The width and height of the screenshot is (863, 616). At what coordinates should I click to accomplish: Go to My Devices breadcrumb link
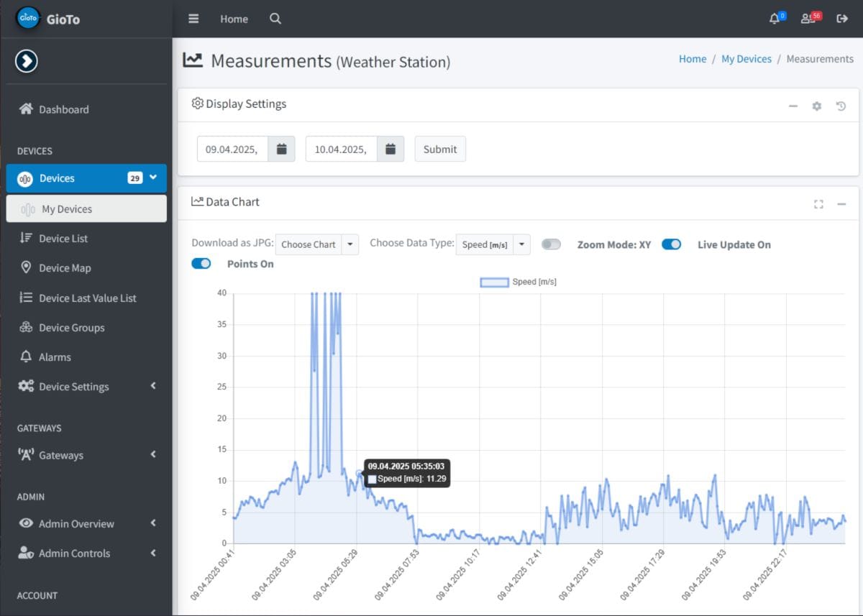pos(746,59)
